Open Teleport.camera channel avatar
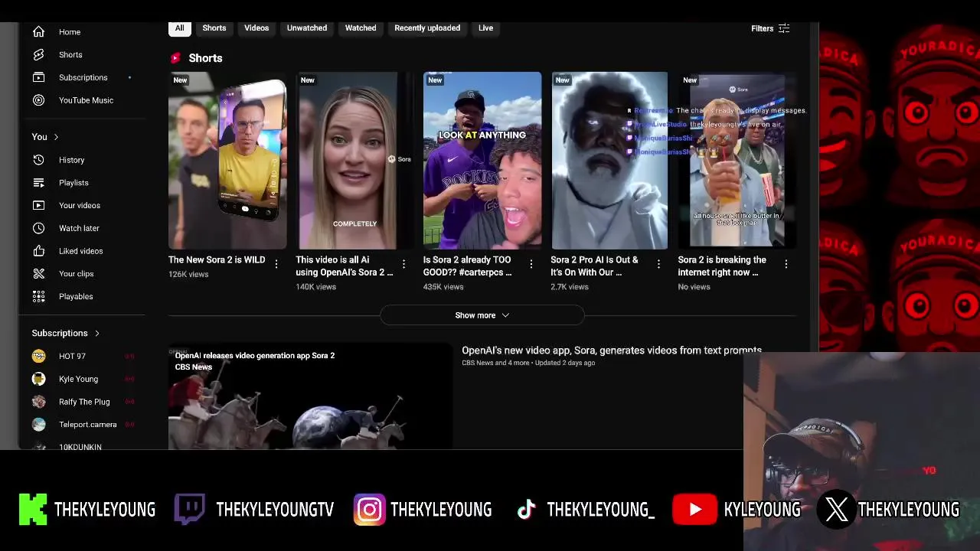The width and height of the screenshot is (980, 551). pyautogui.click(x=38, y=424)
